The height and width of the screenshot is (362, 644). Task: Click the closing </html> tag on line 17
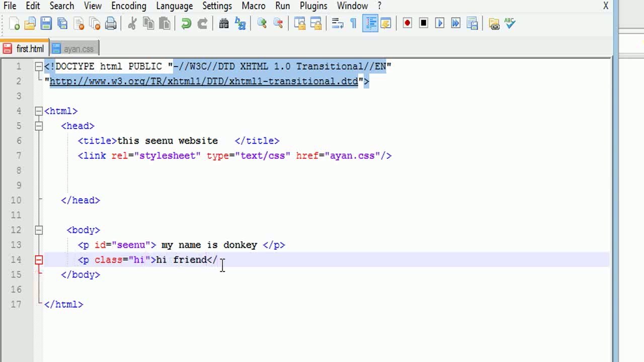[64, 305]
